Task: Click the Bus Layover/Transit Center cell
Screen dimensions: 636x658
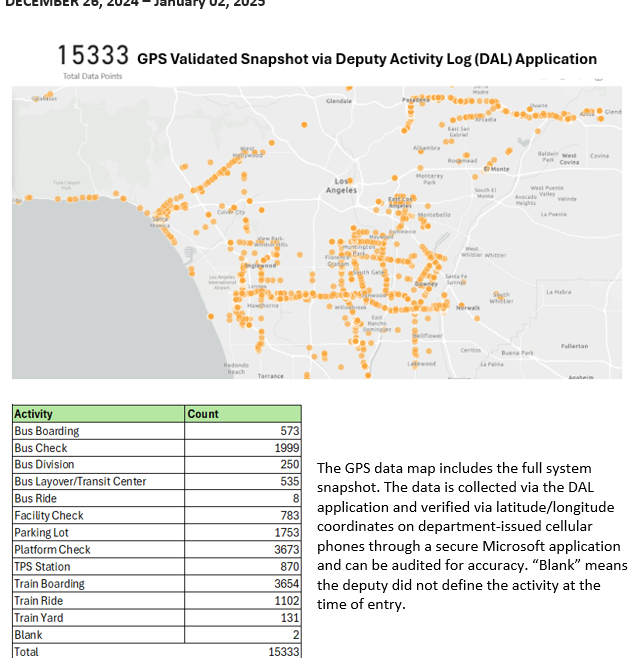Action: [x=80, y=482]
